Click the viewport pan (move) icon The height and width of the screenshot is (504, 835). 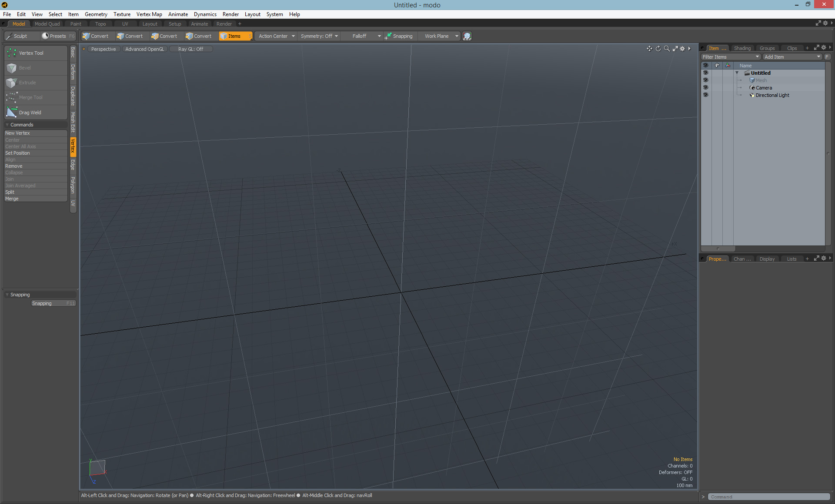(649, 49)
